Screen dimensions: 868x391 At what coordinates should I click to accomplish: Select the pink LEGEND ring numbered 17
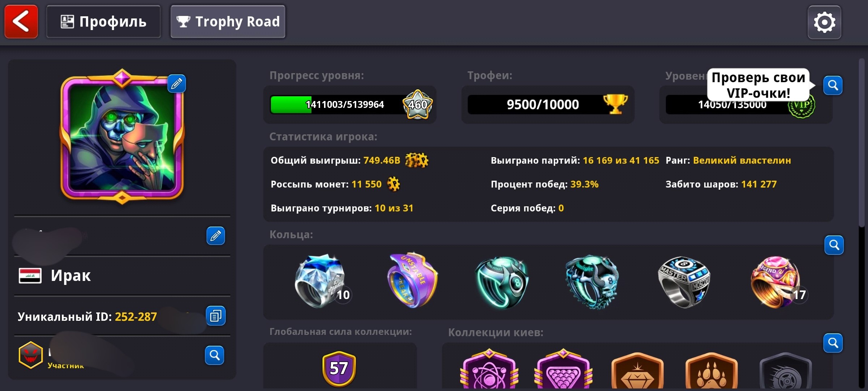coord(778,282)
